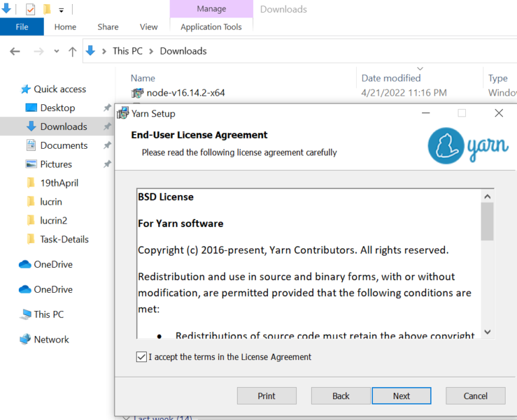
Task: Click the 19thApril folder icon
Action: click(x=31, y=182)
